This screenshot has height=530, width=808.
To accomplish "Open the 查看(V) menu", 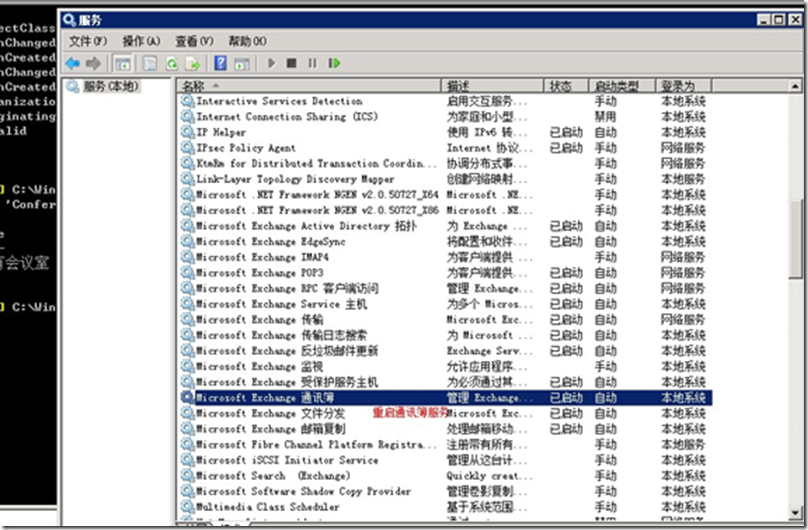I will [194, 41].
